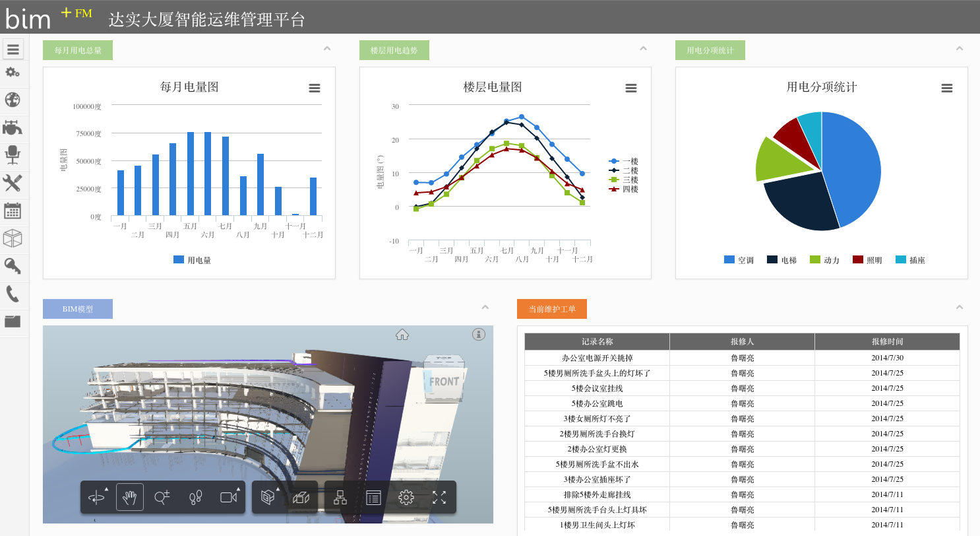Screen dimensions: 980x536
Task: Click the 每月用电总量 panel tab
Action: pos(78,50)
